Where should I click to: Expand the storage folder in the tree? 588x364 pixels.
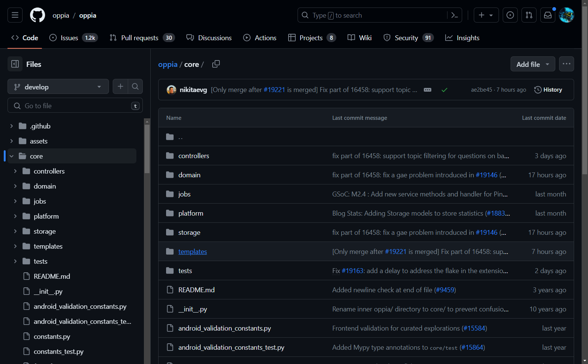click(x=15, y=231)
